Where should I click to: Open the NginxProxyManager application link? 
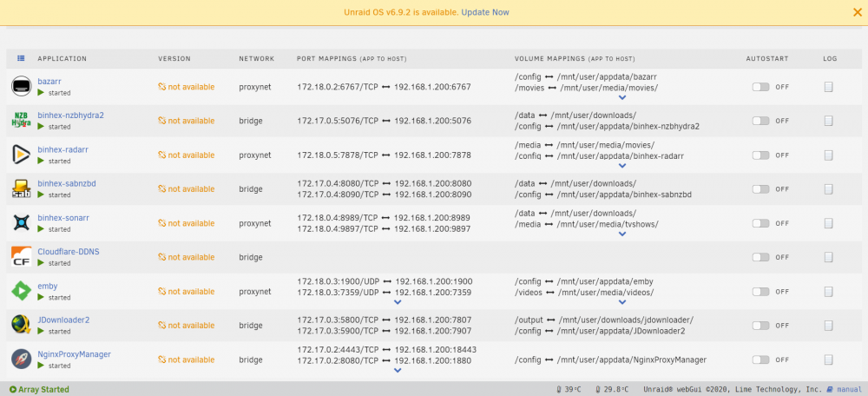(x=74, y=354)
